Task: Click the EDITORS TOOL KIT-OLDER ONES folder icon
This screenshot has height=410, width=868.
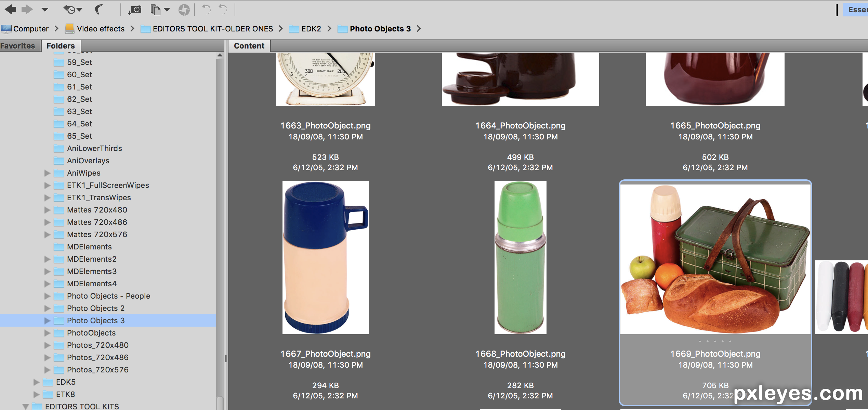Action: tap(146, 29)
